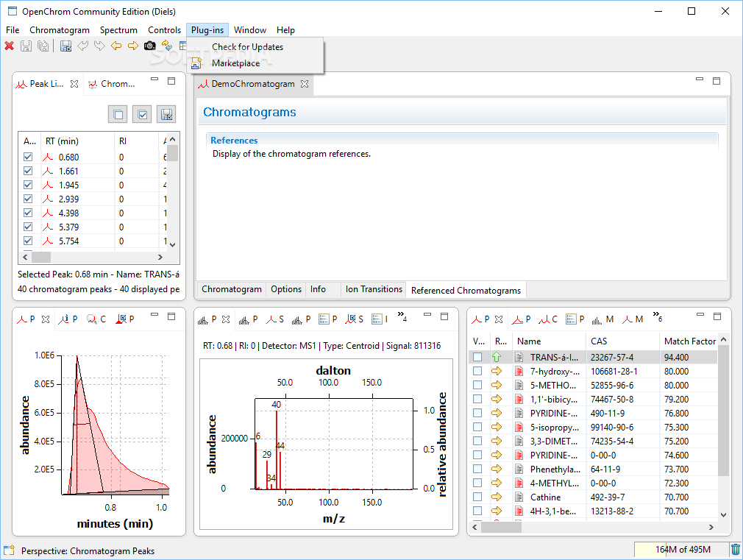Check the box for 7-hydroxy-... target
The height and width of the screenshot is (560, 743).
(477, 371)
